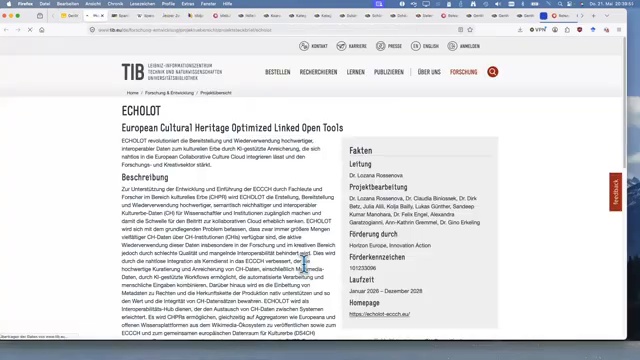Click the Förderkennzeichen number 101233096
The image size is (640, 360).
point(362,268)
